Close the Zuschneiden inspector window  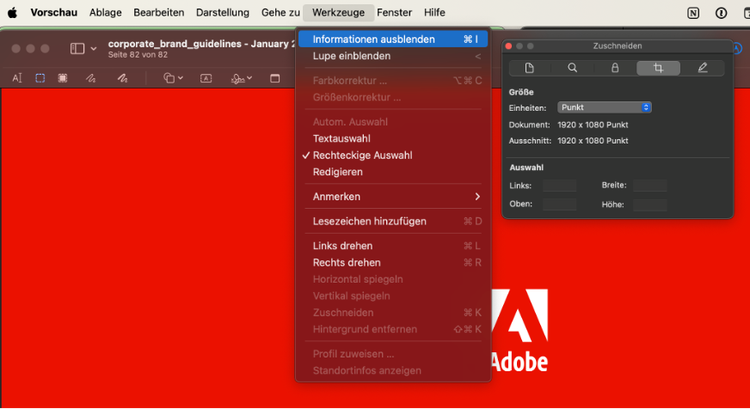click(x=509, y=46)
